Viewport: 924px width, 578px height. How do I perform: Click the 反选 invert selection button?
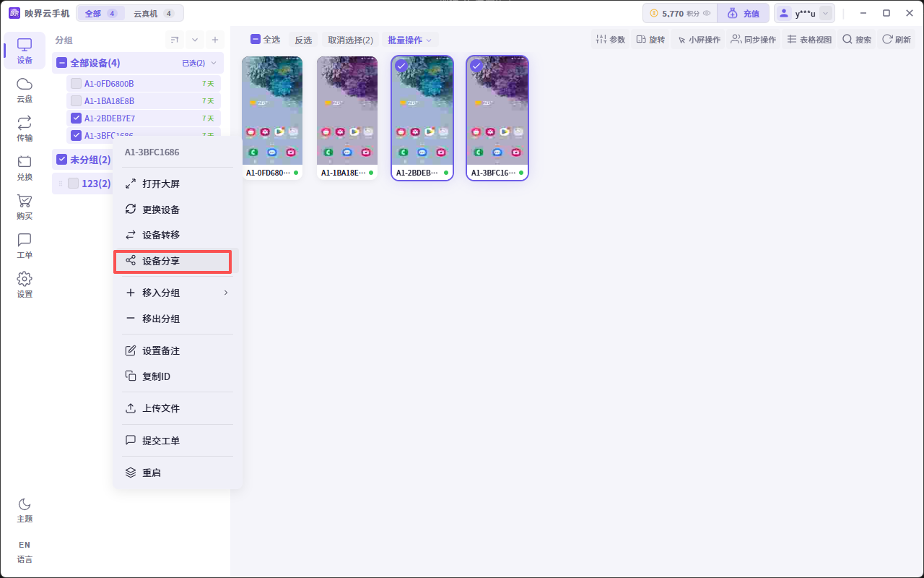(x=303, y=40)
